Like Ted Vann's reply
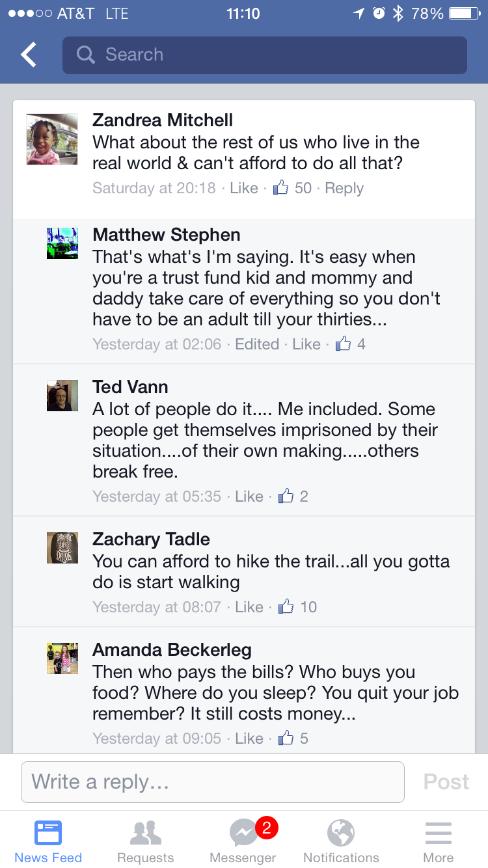This screenshot has height=868, width=488. (249, 496)
